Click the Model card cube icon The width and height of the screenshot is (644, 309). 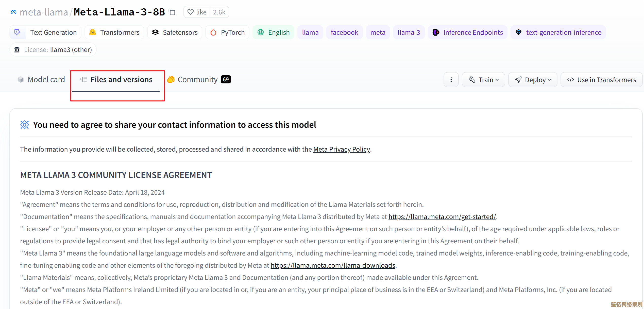[x=21, y=80]
